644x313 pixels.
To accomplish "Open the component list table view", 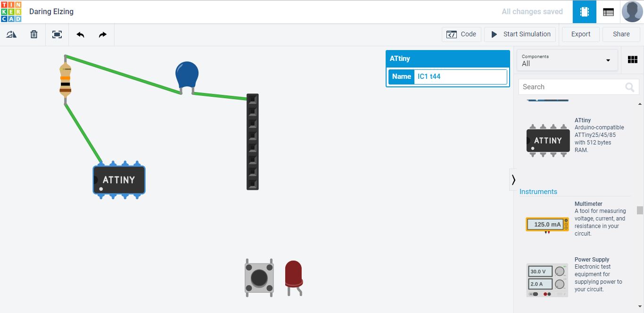I will tap(609, 12).
